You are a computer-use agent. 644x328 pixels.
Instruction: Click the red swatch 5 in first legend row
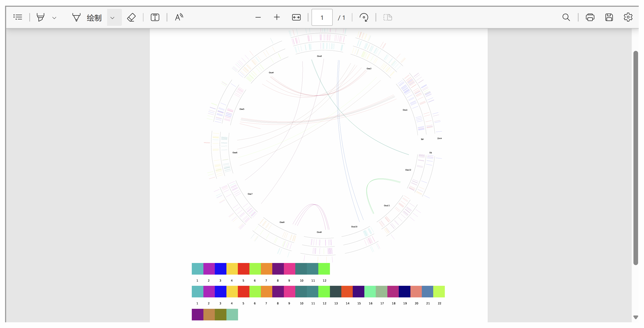point(244,269)
